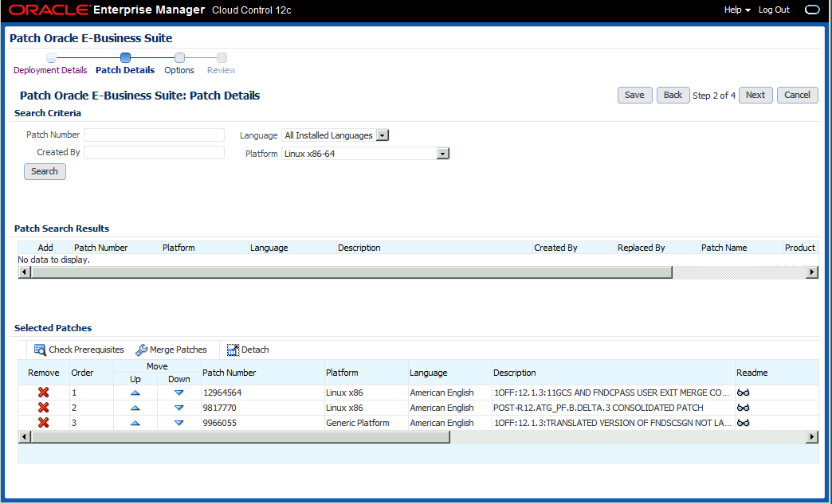Click Check Prerequisites toolbar item
This screenshot has width=832, height=504.
click(x=79, y=350)
